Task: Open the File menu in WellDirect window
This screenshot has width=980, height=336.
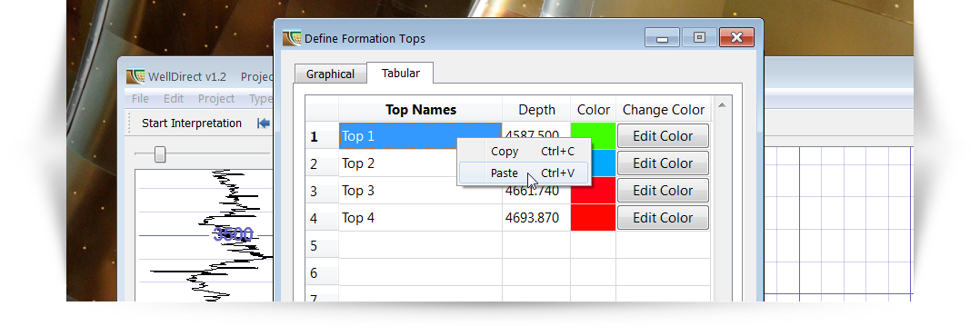Action: pyautogui.click(x=140, y=99)
